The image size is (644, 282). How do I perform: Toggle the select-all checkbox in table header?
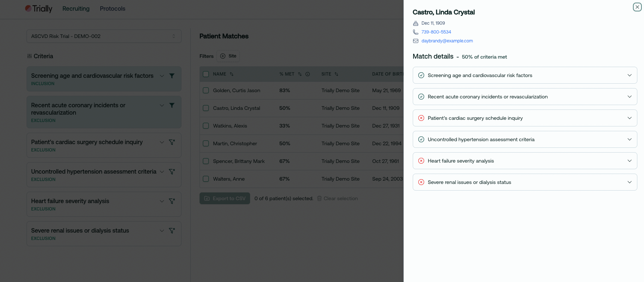[x=206, y=74]
